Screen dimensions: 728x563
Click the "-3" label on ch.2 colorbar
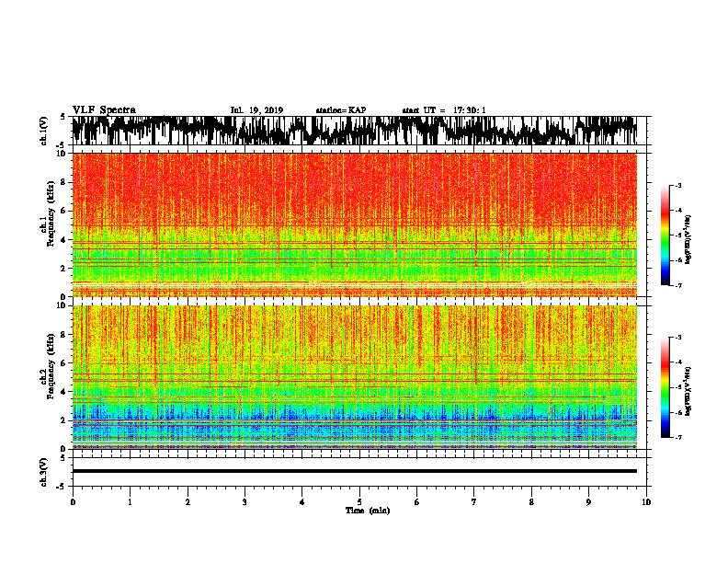pyautogui.click(x=677, y=338)
